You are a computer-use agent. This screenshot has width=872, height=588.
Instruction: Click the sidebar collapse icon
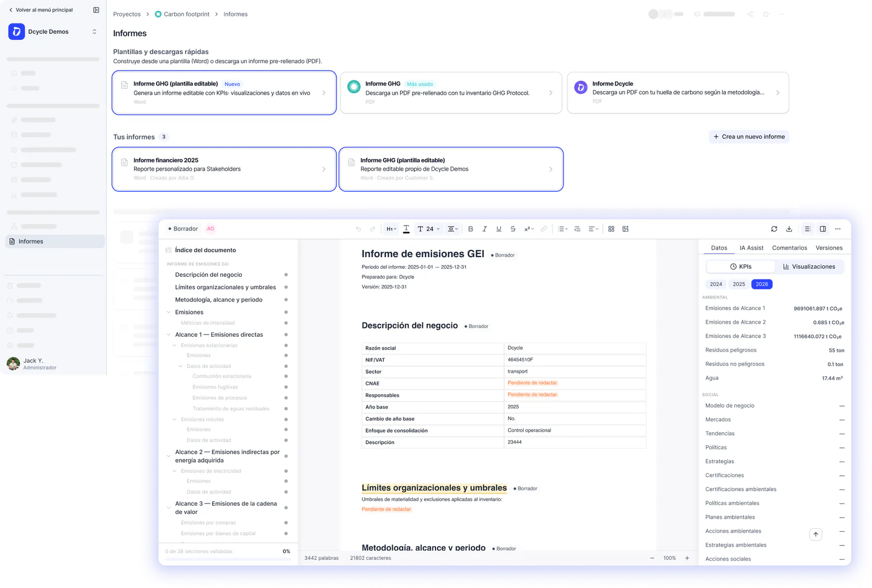96,10
